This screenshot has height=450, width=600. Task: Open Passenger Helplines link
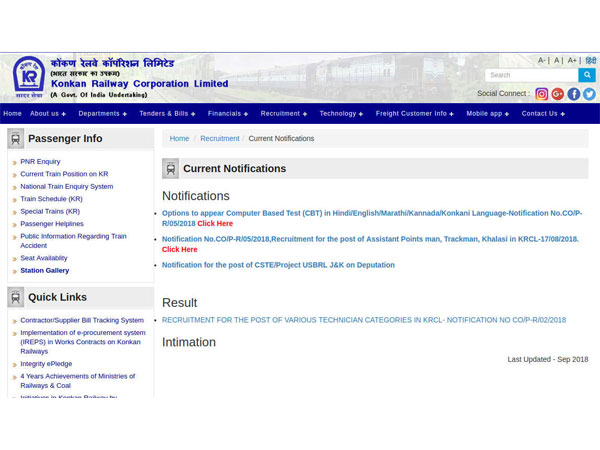(52, 224)
